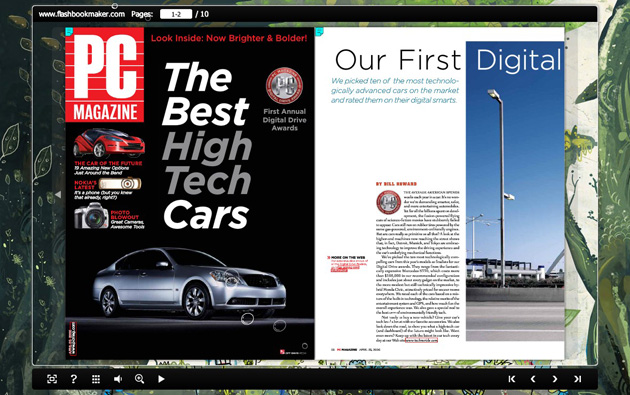Click 'BY BILL HOWARD' byline
Viewport: 630px width, 395px height.
click(396, 184)
